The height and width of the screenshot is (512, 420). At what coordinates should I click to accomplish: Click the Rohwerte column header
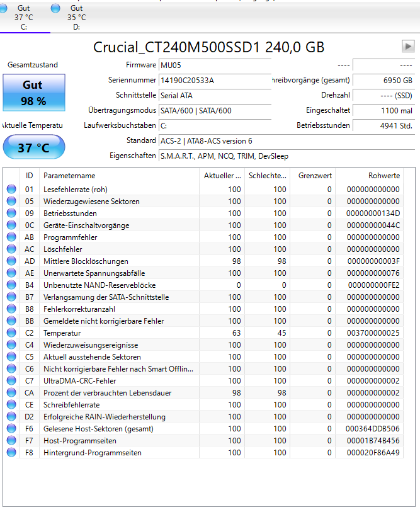370,176
